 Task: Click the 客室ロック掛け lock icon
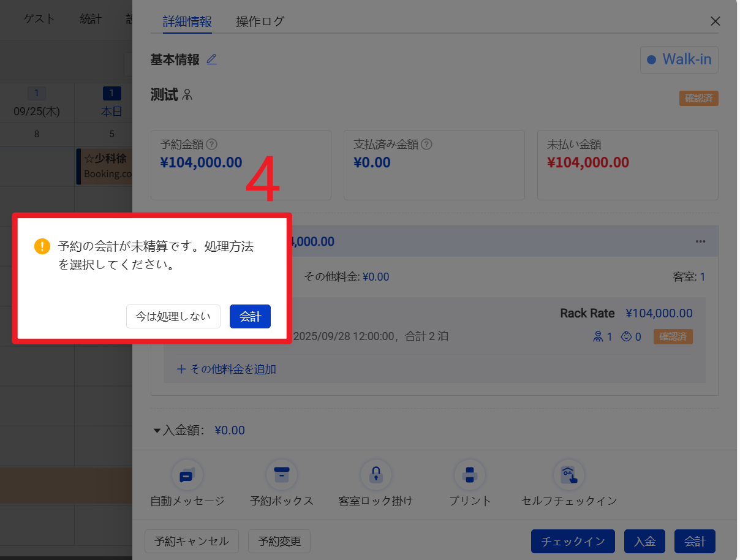[x=376, y=475]
